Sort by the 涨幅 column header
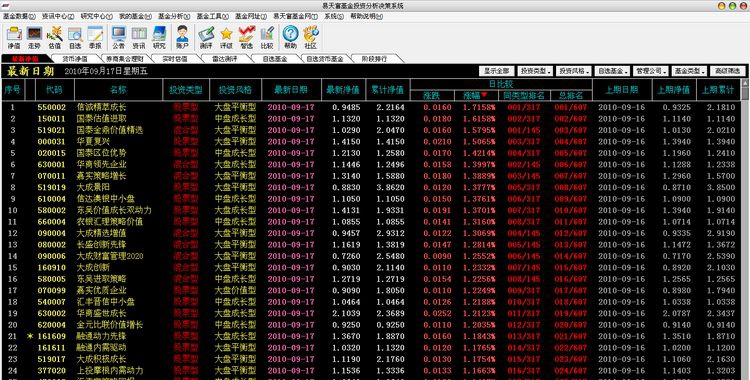Image resolution: width=750 pixels, height=380 pixels. click(475, 95)
